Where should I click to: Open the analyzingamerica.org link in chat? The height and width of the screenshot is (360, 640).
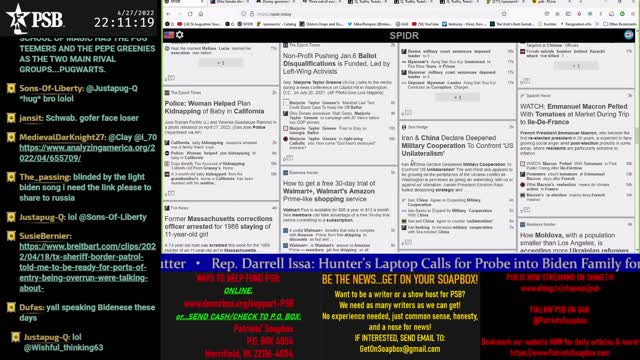point(87,153)
